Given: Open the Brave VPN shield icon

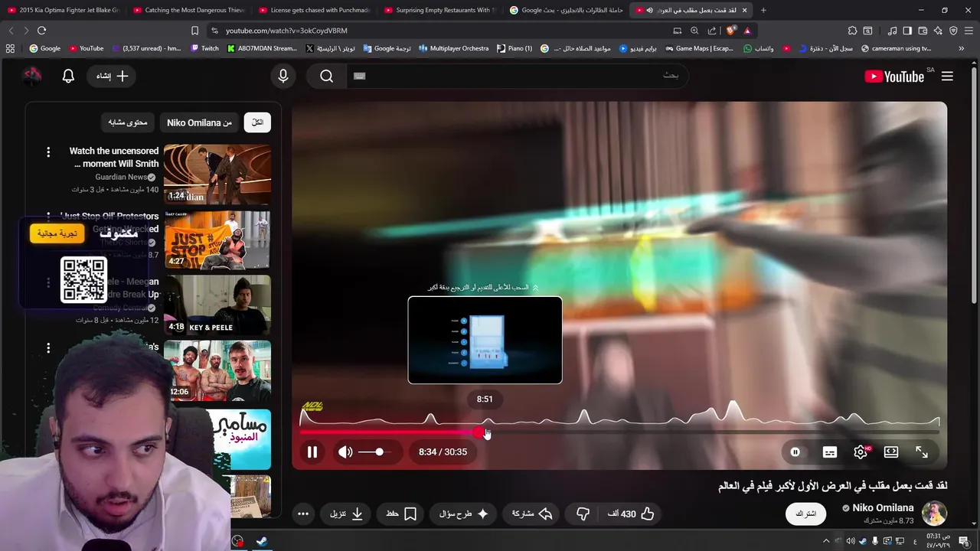Looking at the screenshot, I should click(x=953, y=31).
